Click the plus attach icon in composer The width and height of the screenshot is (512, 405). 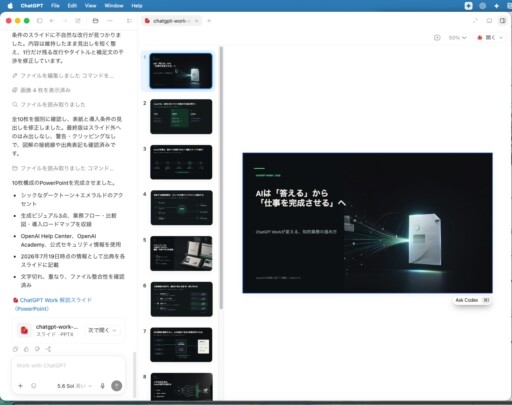coord(20,386)
